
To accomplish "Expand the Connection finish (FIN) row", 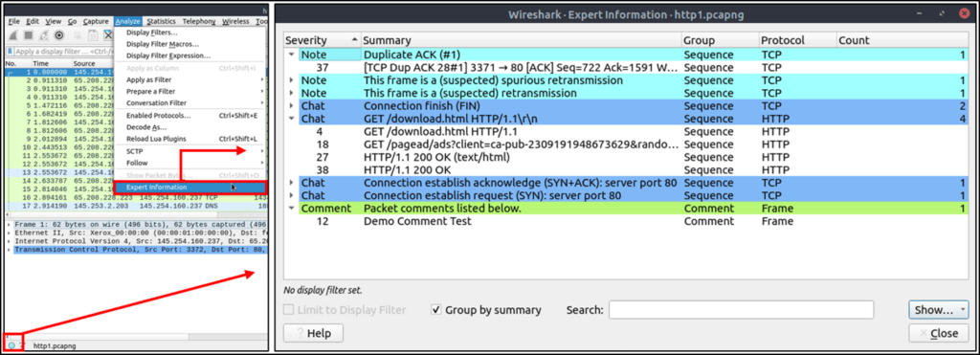I will [291, 105].
